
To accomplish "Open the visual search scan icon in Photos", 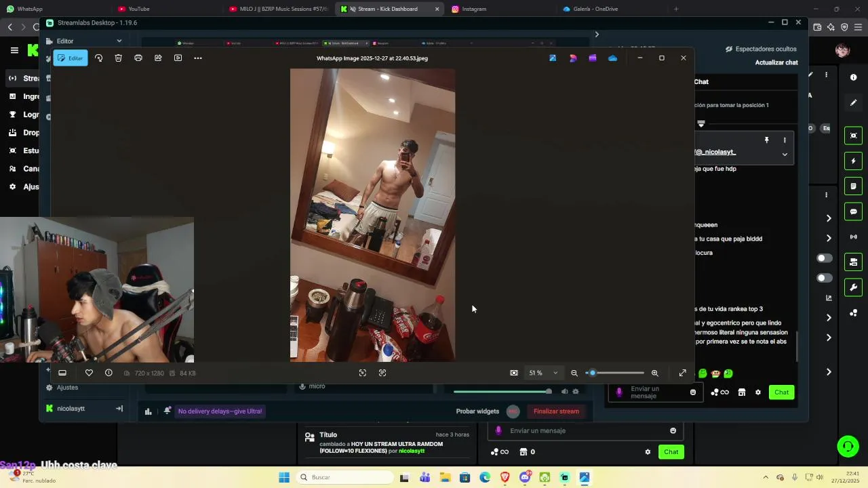I will tap(362, 373).
